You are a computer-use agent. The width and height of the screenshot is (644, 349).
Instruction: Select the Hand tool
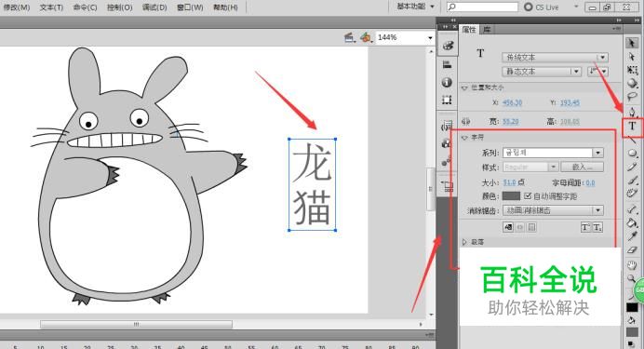[632, 265]
